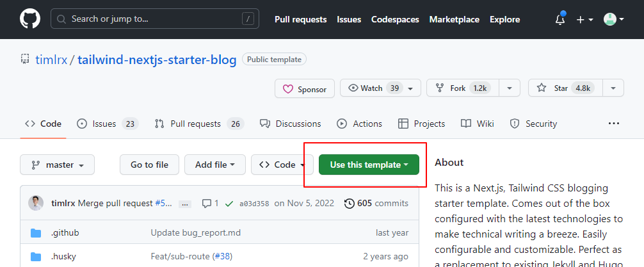Open the .github folder
644x267 pixels.
coord(65,233)
